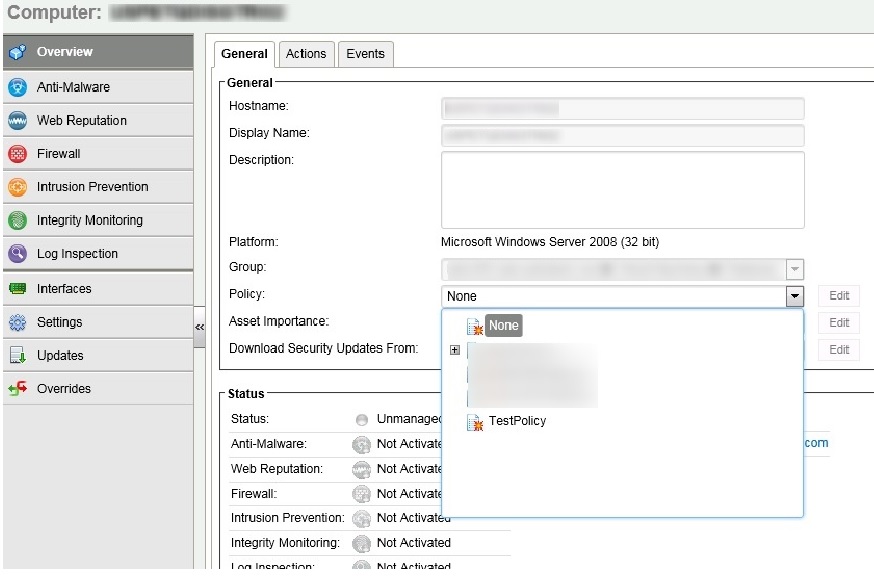
Task: Collapse the left sidebar with chevron handle
Action: 199,327
